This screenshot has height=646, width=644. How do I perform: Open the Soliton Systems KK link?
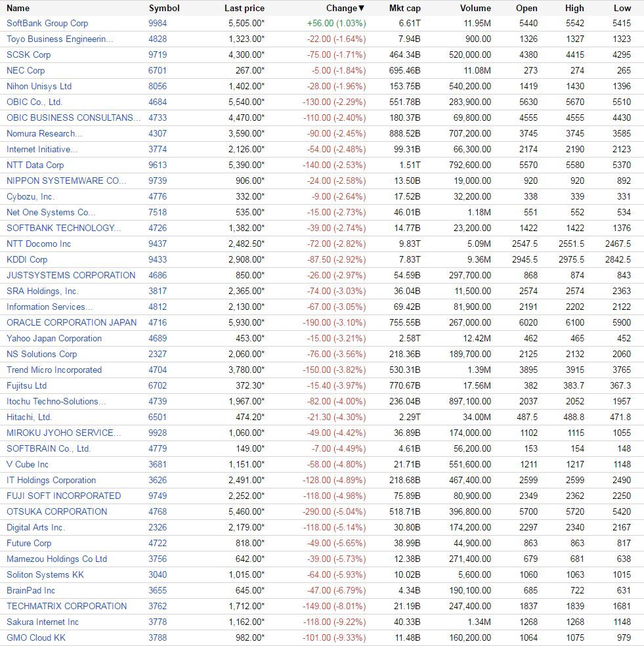point(45,574)
